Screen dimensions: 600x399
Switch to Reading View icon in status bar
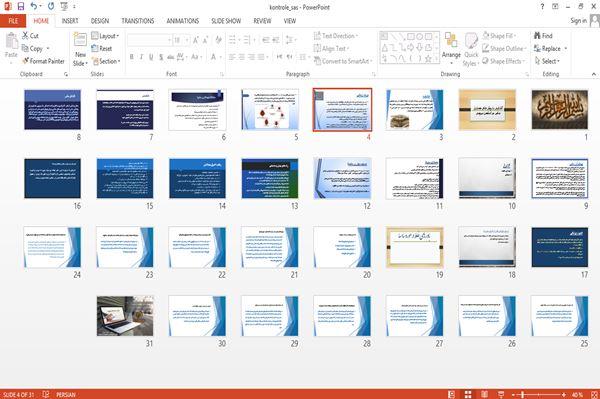(484, 394)
